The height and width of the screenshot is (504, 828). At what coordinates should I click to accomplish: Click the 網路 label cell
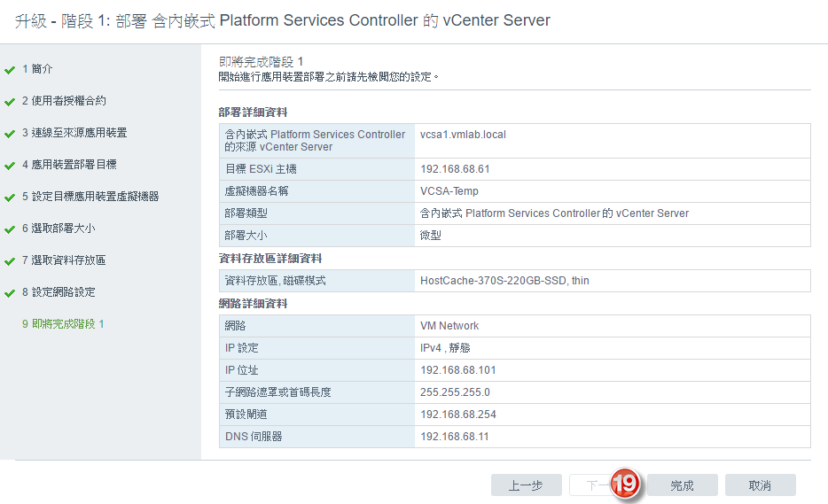pyautogui.click(x=316, y=326)
